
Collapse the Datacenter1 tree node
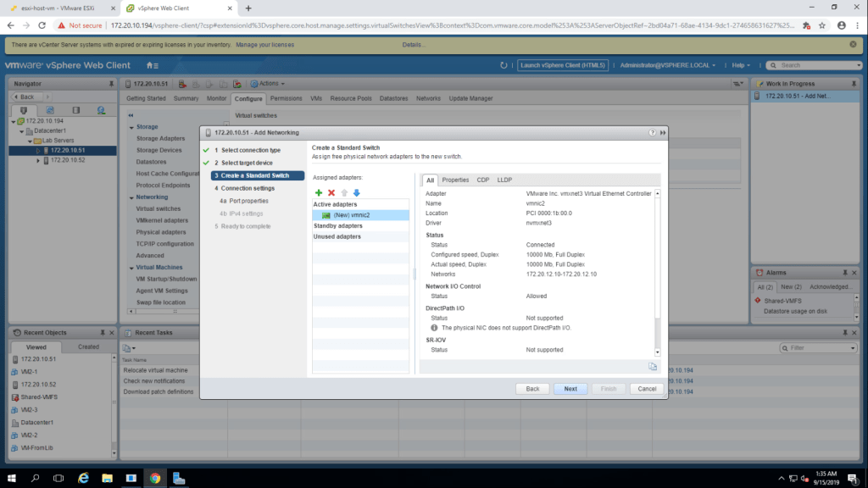20,130
